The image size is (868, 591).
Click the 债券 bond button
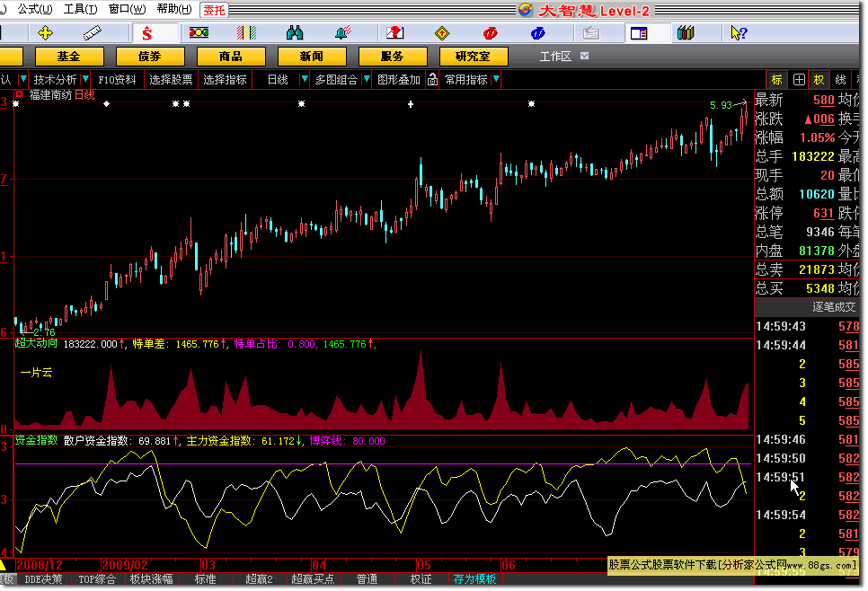(x=149, y=57)
